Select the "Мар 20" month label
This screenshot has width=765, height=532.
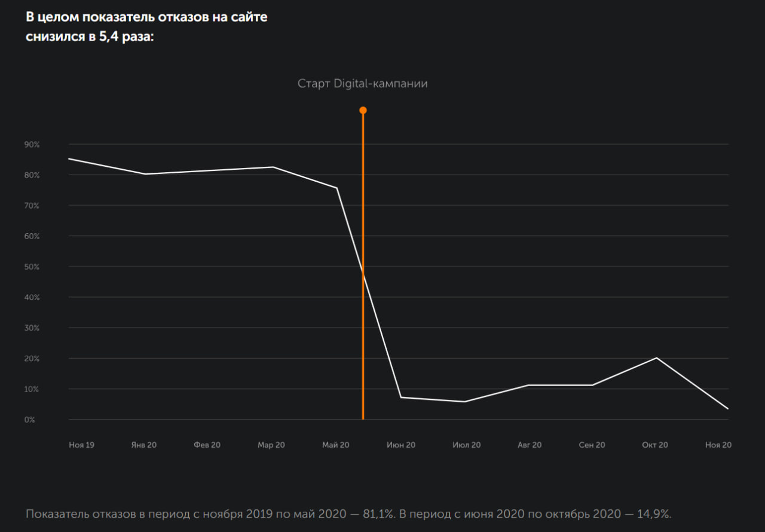click(271, 445)
